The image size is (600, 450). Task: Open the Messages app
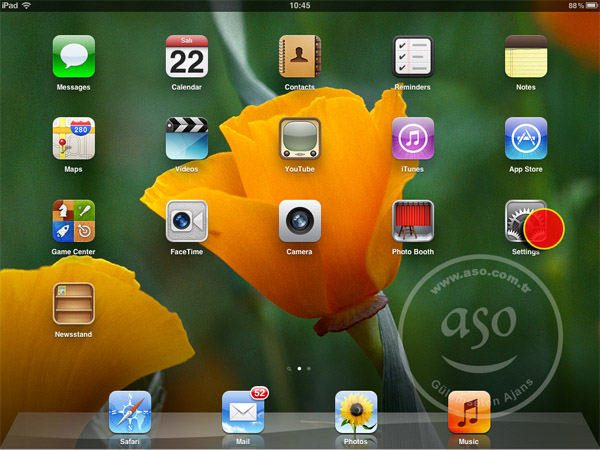point(73,56)
